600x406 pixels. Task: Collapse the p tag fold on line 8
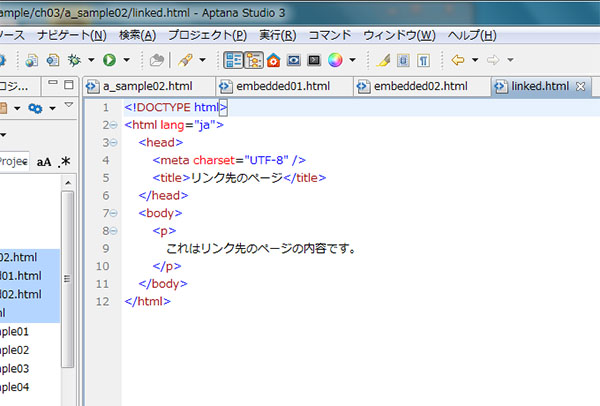(114, 231)
